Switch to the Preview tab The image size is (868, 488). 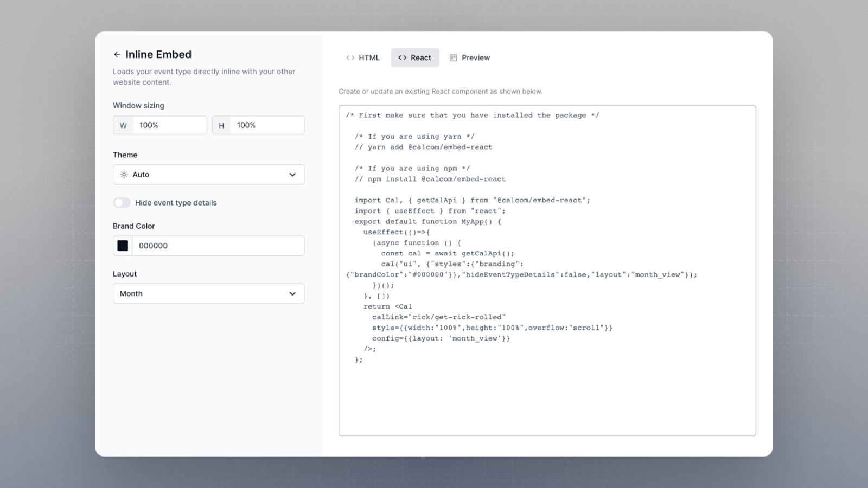pyautogui.click(x=470, y=57)
